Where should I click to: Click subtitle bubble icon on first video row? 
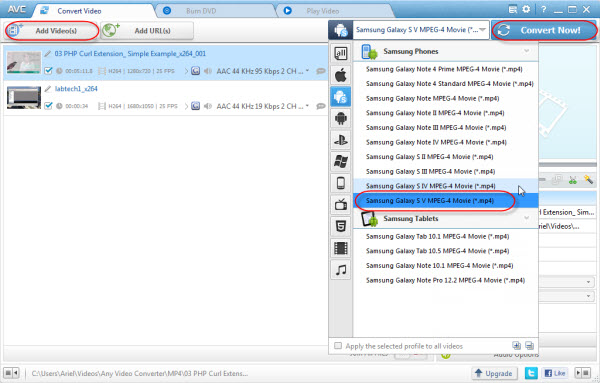[321, 71]
